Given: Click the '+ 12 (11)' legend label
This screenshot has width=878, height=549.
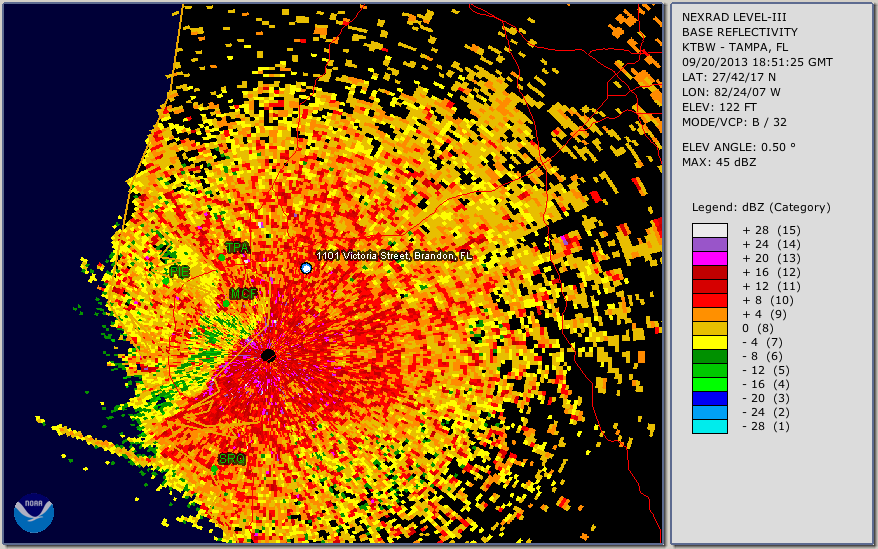Looking at the screenshot, I should tap(772, 286).
